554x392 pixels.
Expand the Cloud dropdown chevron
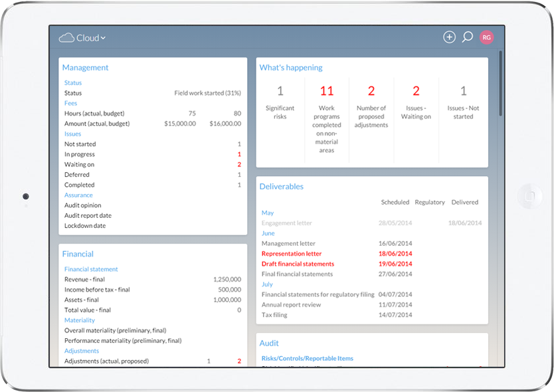[103, 39]
